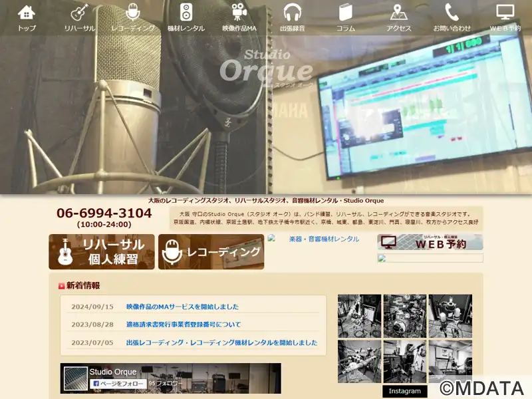Open the monitor icon for WEB予約

click(505, 12)
